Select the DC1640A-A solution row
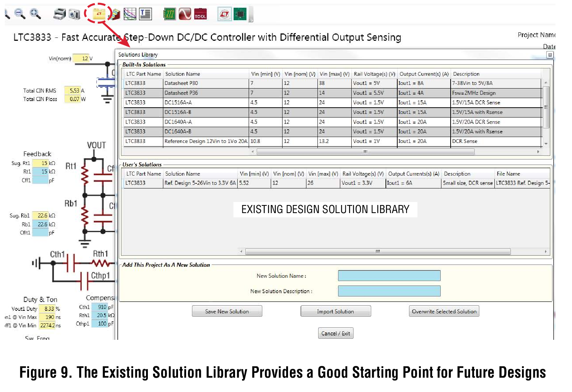This screenshot has height=392, width=572. pos(333,122)
